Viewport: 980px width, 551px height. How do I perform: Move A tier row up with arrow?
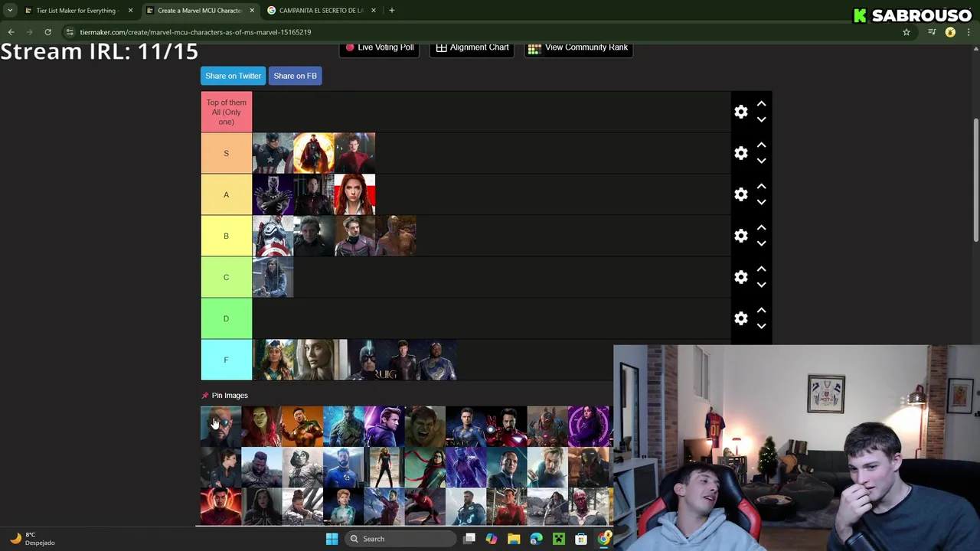(x=761, y=186)
